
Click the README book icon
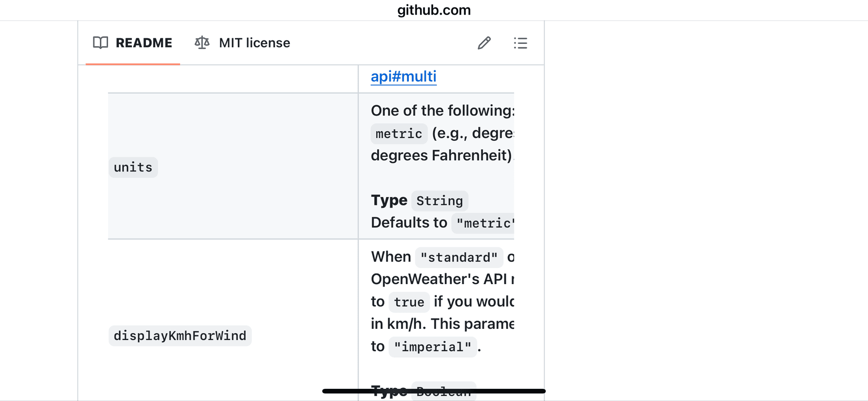point(101,43)
